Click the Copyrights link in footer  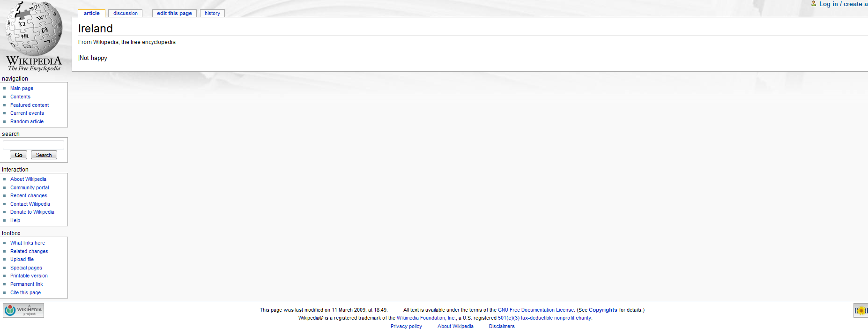603,310
